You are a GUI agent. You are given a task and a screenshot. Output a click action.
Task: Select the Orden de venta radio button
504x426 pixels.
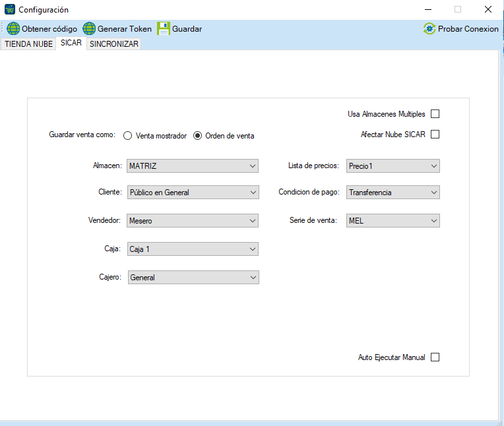point(197,136)
